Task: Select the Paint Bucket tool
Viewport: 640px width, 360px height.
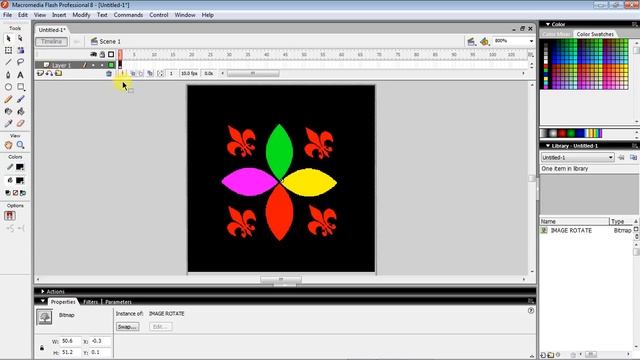Action: pyautogui.click(x=20, y=111)
